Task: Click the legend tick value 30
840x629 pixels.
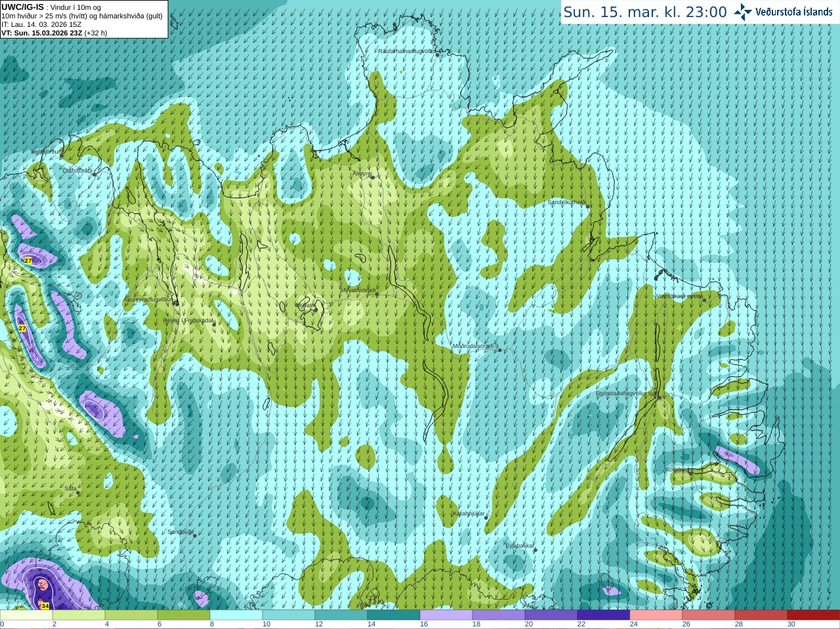Action: click(791, 624)
